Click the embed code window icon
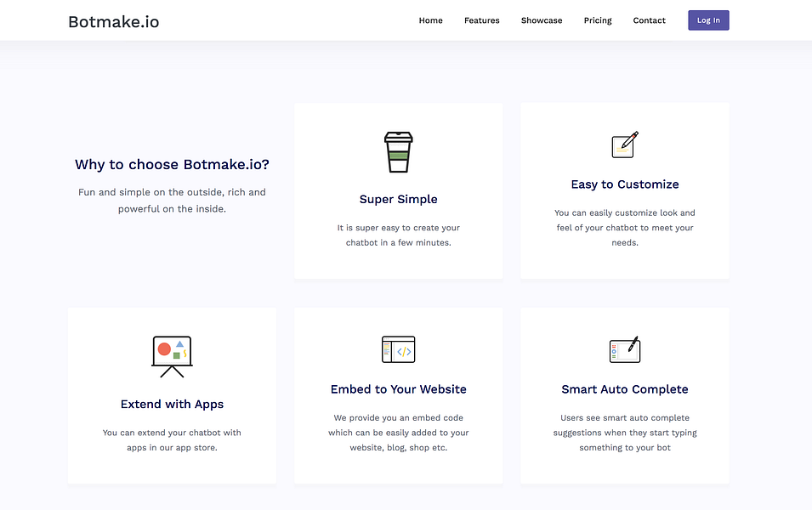The width and height of the screenshot is (812, 510). pyautogui.click(x=398, y=349)
